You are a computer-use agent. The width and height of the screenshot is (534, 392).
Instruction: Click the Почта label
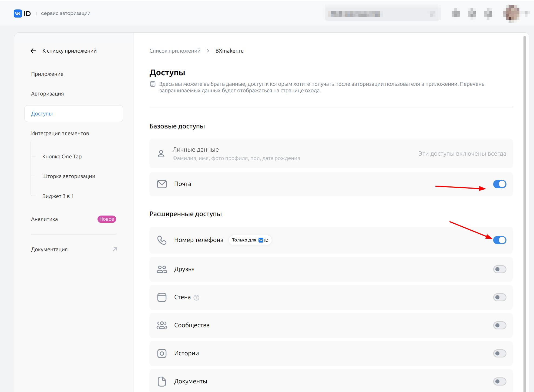pos(183,184)
